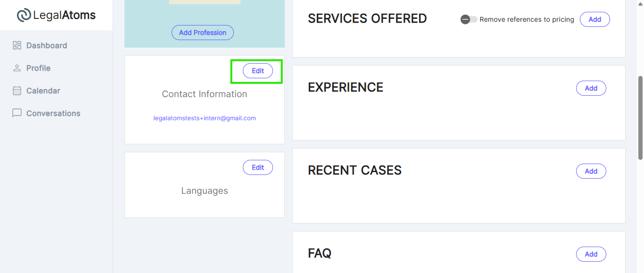The image size is (644, 273).
Task: Click the LegalAtoms brand name text
Action: point(65,15)
